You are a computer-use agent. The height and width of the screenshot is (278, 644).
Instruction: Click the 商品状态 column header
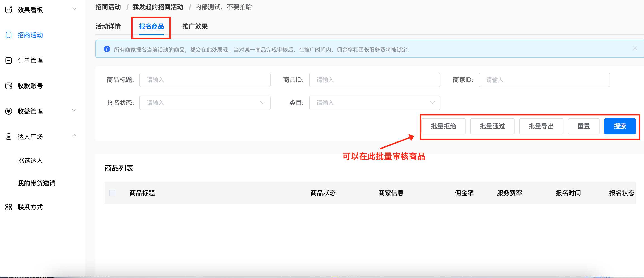(x=323, y=193)
